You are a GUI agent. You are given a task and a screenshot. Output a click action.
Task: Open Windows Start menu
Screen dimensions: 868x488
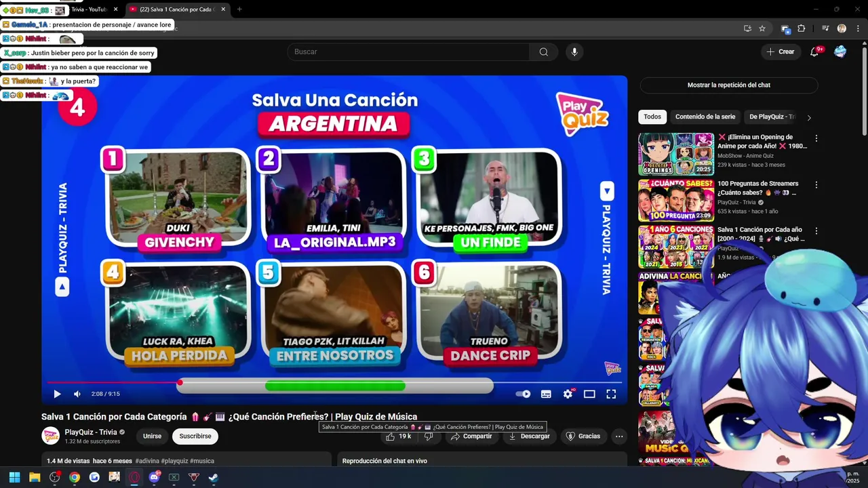tap(14, 477)
